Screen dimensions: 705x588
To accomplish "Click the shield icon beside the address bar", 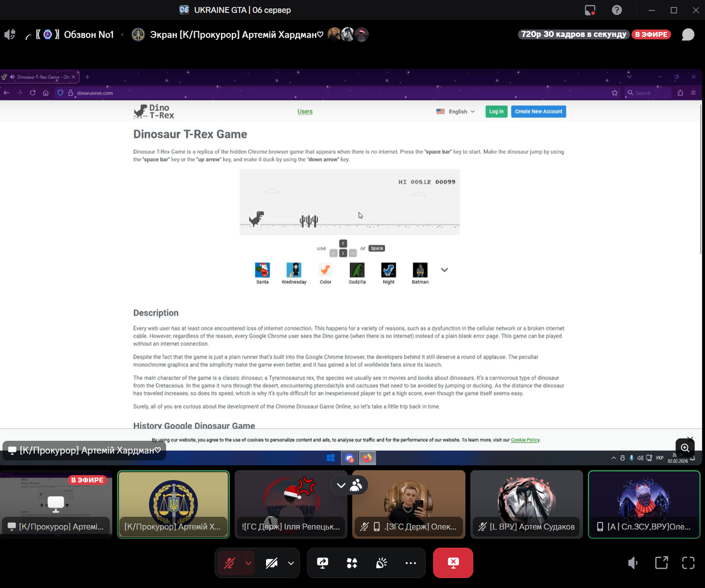I will 61,93.
